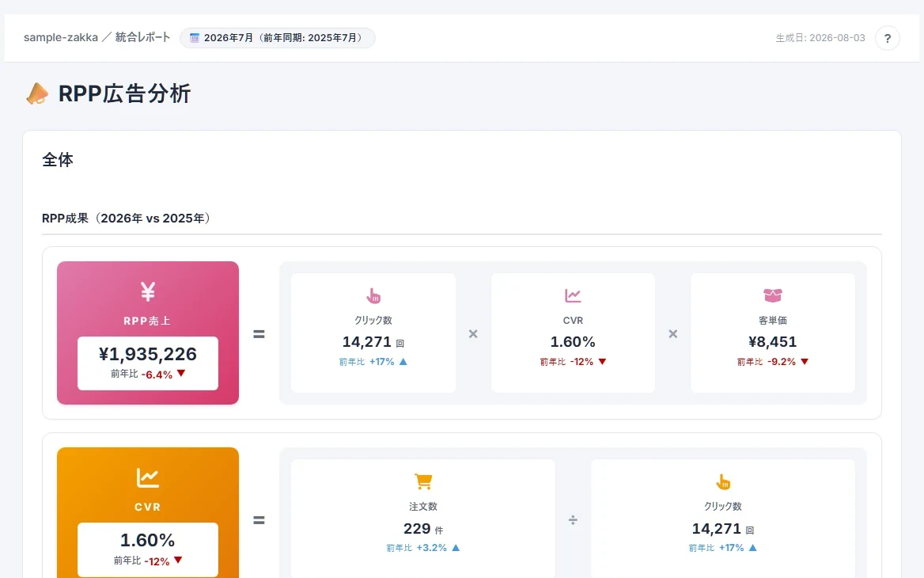The image size is (924, 578).
Task: Click the pink pointing-hand クリック数 icon
Action: coord(373,295)
